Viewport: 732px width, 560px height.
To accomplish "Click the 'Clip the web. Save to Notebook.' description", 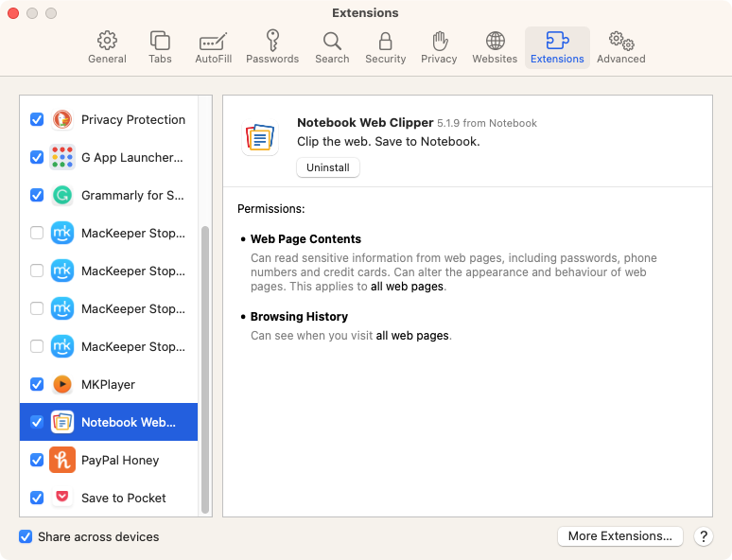I will coord(389,142).
